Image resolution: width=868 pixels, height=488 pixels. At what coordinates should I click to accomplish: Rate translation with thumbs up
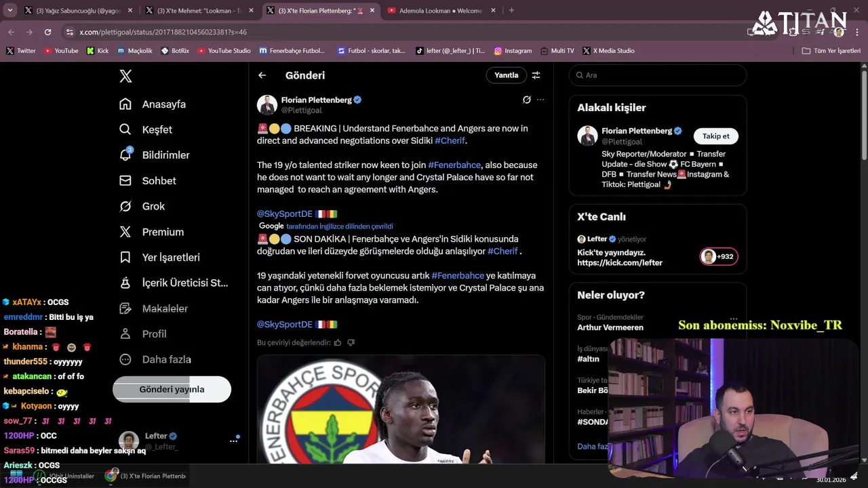[x=338, y=343]
